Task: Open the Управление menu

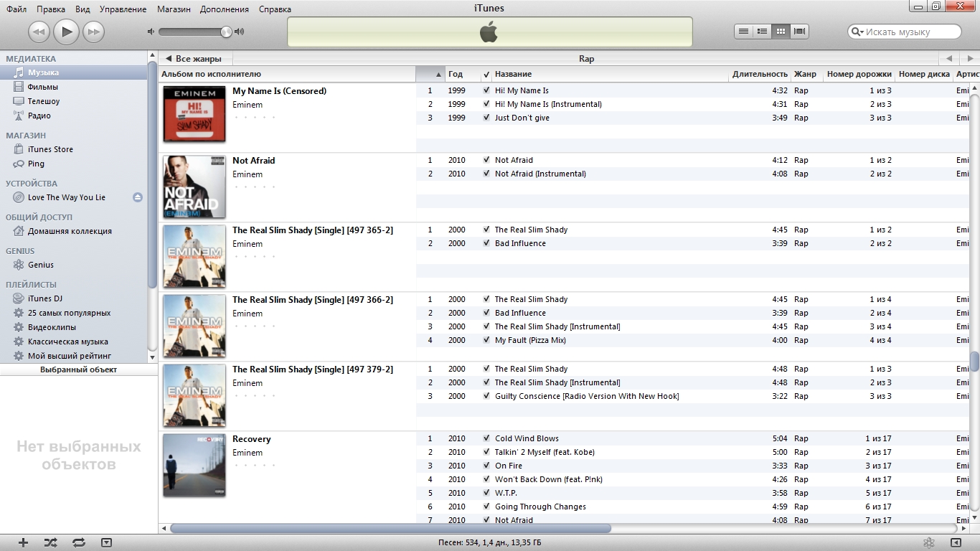Action: click(123, 9)
